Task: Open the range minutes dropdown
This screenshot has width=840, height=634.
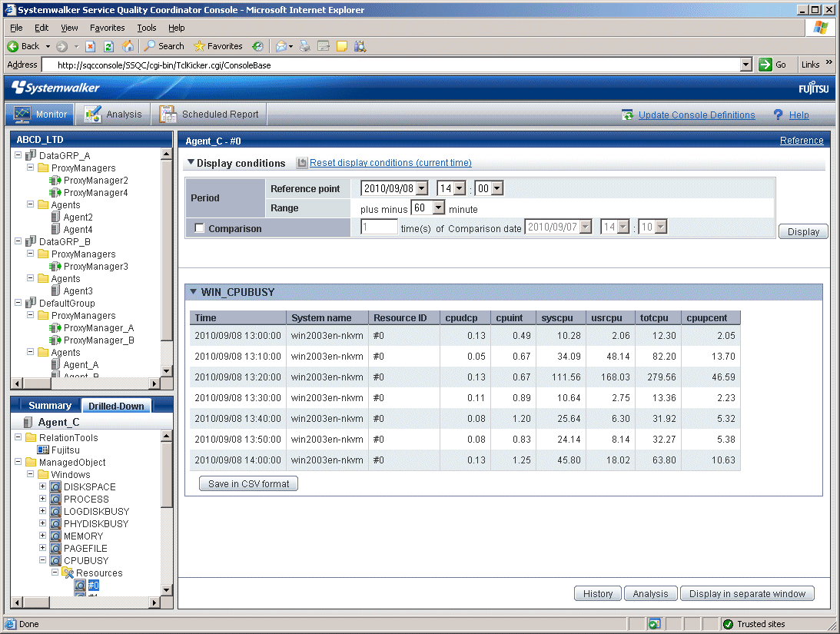Action: tap(439, 207)
